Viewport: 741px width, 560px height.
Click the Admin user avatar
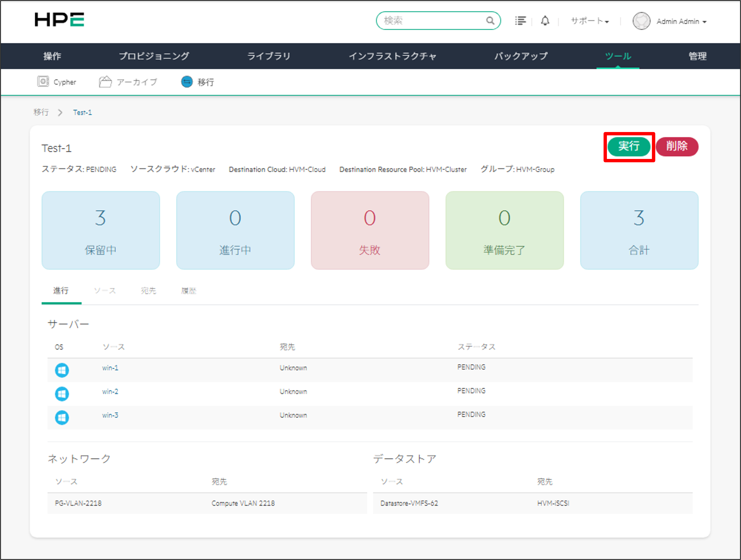point(641,21)
